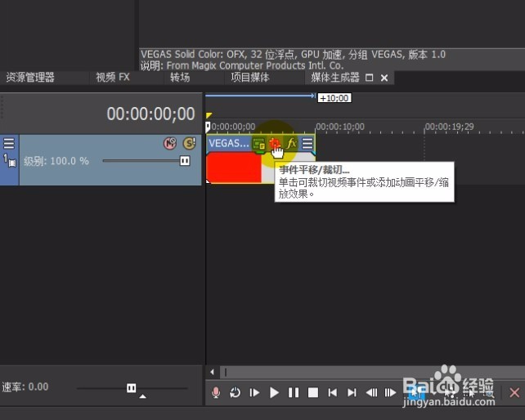The height and width of the screenshot is (420, 525).
Task: Click the 速率: 0.00 rate readout
Action: (25, 386)
